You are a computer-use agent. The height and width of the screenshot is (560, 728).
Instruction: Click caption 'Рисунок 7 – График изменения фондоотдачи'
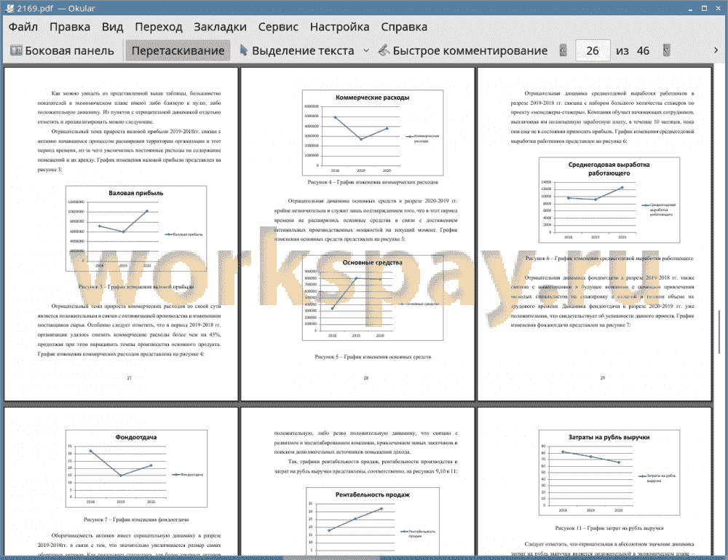tap(136, 519)
